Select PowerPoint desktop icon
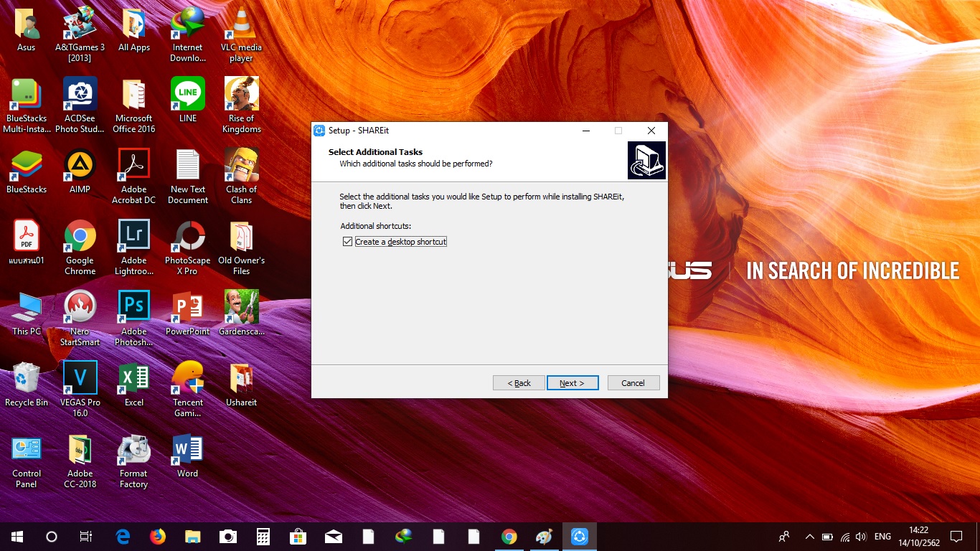 pyautogui.click(x=188, y=314)
